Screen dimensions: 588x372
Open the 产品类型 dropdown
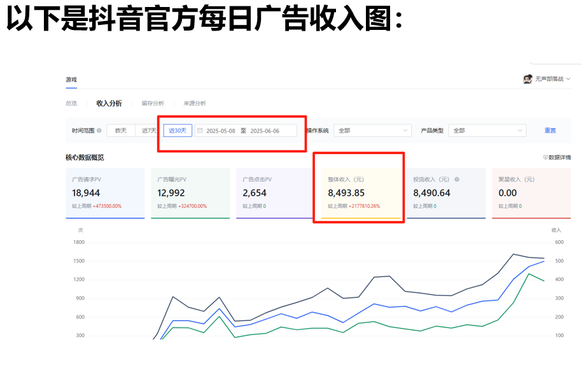(x=487, y=131)
